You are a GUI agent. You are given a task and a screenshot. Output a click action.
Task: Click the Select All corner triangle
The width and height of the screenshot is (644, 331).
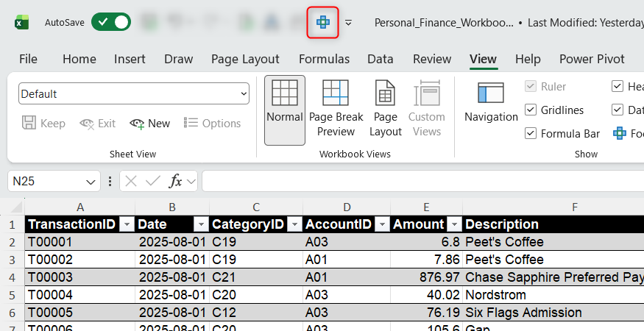(x=15, y=207)
